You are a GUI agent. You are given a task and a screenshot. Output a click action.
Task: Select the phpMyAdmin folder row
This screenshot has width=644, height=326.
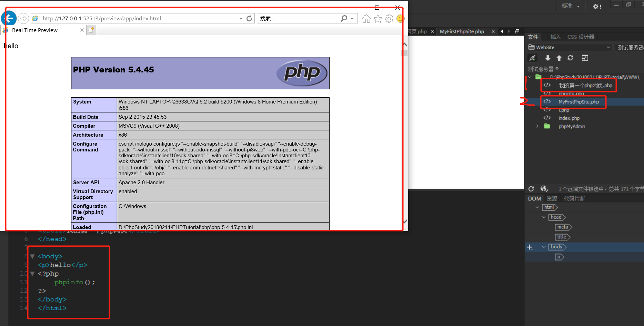(x=572, y=126)
